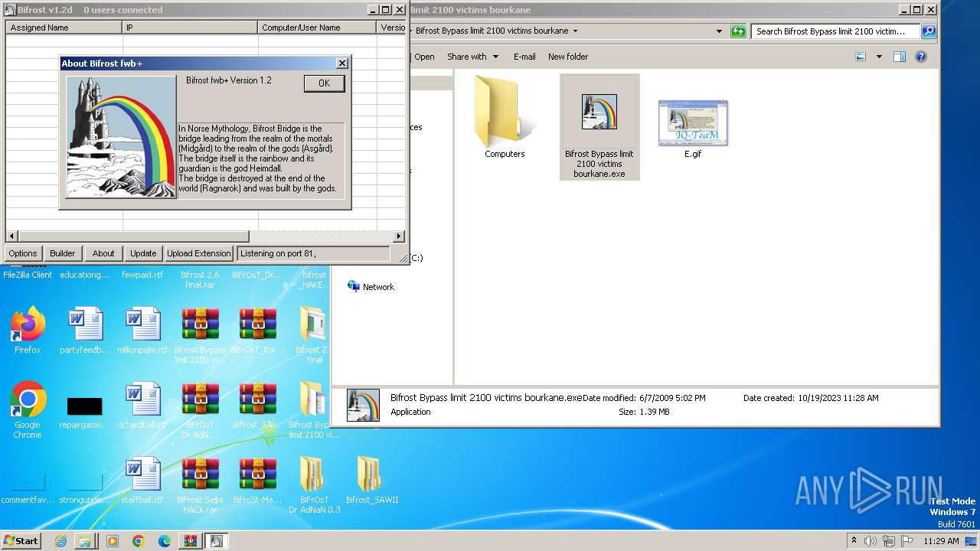Click the Change your view icon

[x=861, y=57]
